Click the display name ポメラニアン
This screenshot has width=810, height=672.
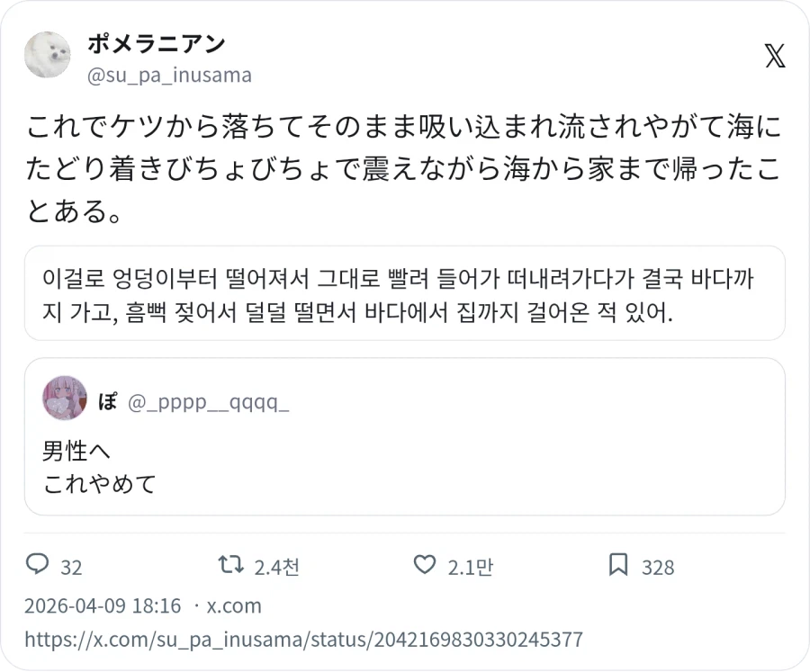153,43
